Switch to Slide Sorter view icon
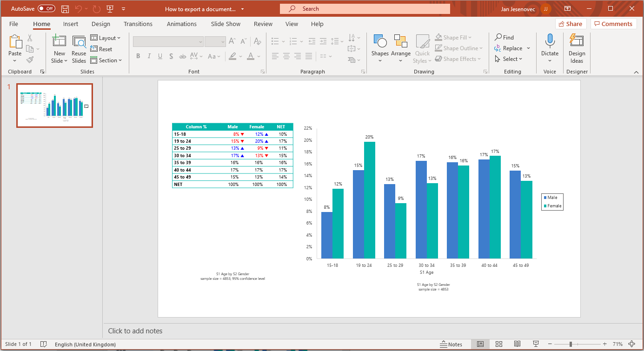 tap(498, 344)
